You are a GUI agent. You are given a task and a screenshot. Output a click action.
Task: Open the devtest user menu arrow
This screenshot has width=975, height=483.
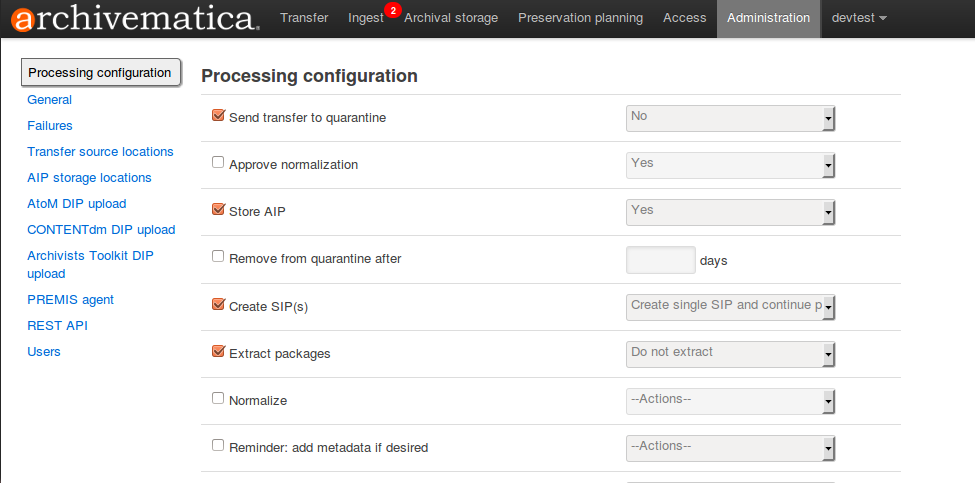(882, 18)
